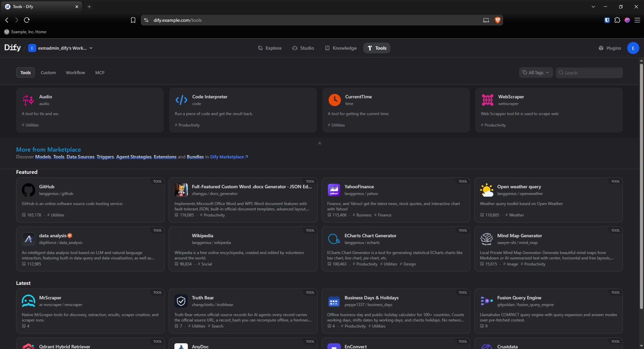Switch to the Custom tab

click(x=48, y=72)
